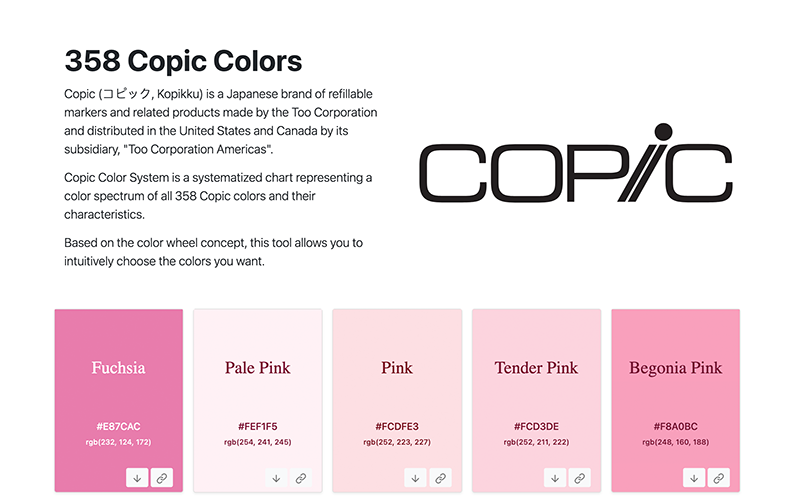Click link icon on Pale Pink card
This screenshot has width=800, height=500.
(301, 478)
